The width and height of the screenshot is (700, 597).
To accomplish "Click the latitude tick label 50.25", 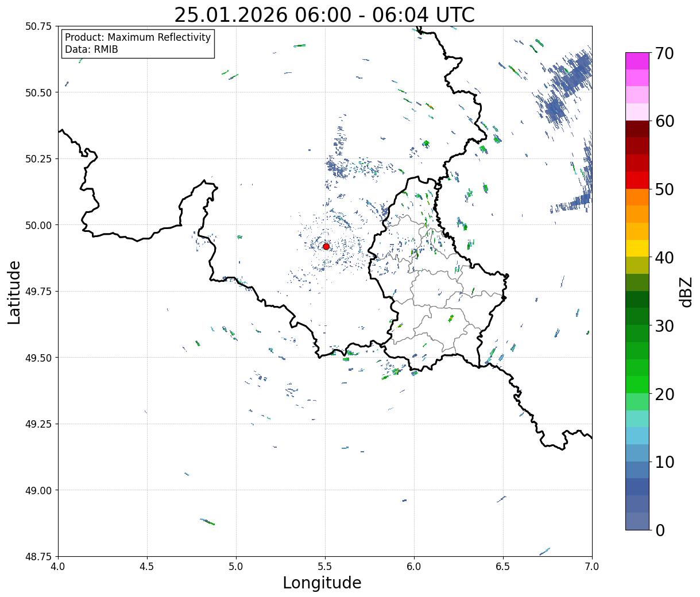I will pos(38,159).
